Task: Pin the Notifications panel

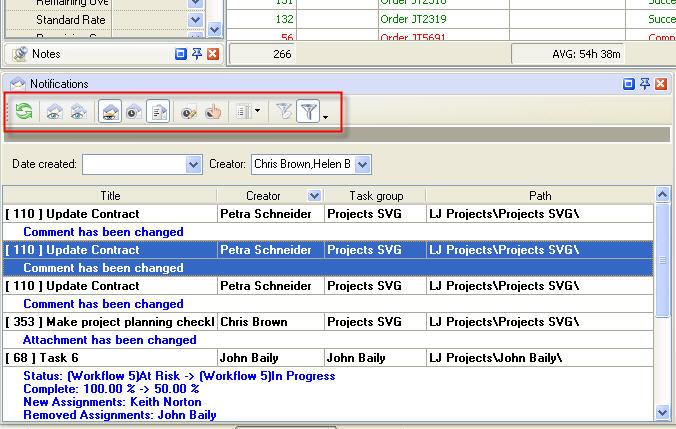Action: tap(644, 84)
